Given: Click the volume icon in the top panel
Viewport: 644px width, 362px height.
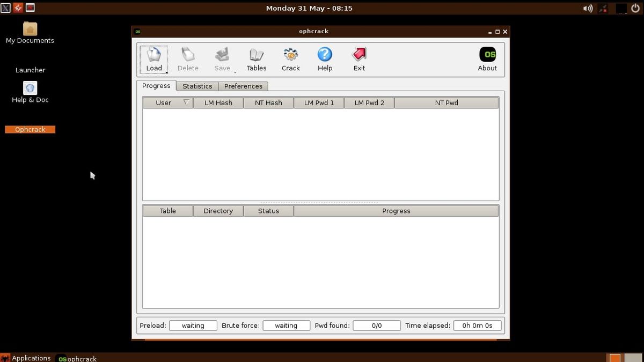Looking at the screenshot, I should pyautogui.click(x=588, y=8).
